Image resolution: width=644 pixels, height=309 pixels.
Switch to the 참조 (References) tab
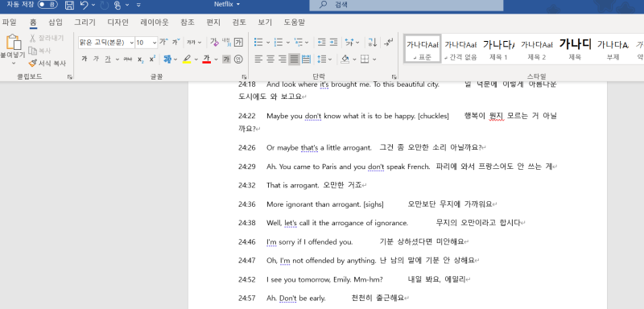tap(188, 23)
